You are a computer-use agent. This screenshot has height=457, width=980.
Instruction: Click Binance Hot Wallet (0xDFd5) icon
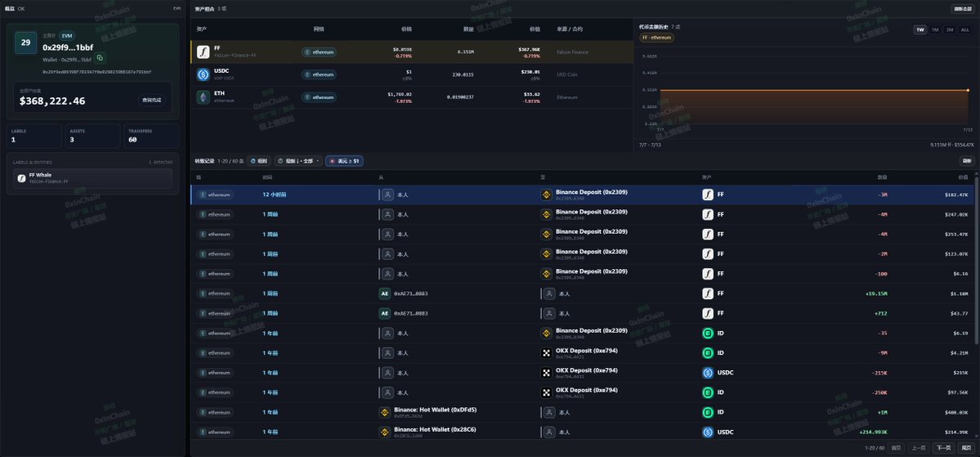point(385,412)
